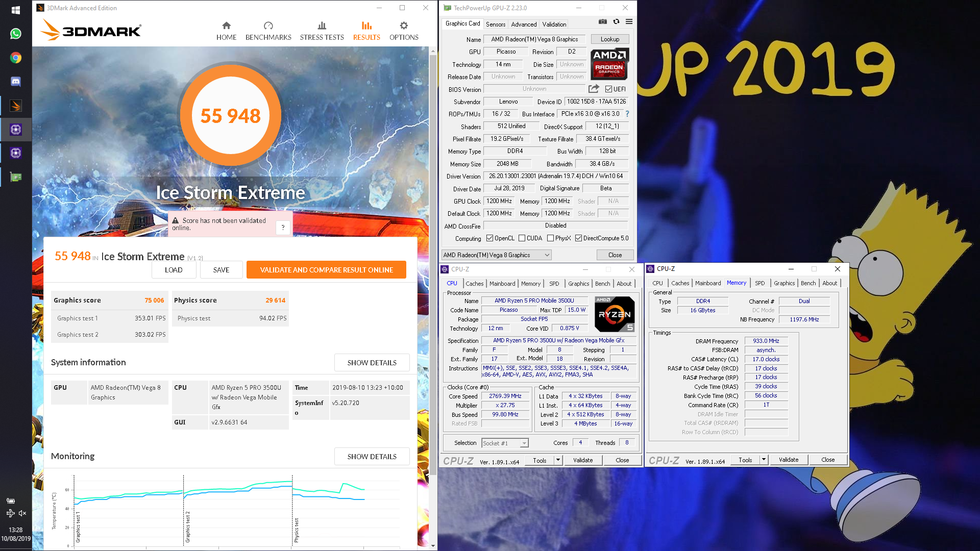Click the 3DMark vertical scrollbar
Viewport: 980px width, 551px height.
tap(433, 265)
